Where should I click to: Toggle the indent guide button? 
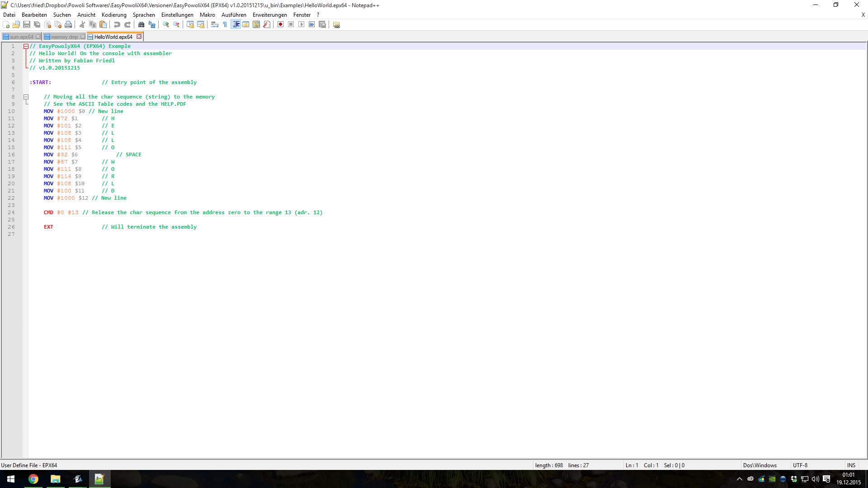click(236, 24)
